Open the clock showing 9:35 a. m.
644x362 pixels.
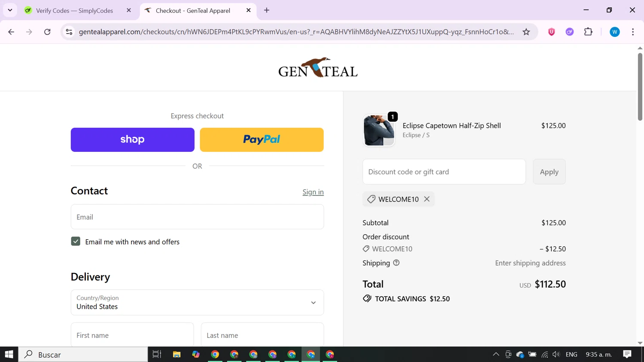click(x=598, y=354)
